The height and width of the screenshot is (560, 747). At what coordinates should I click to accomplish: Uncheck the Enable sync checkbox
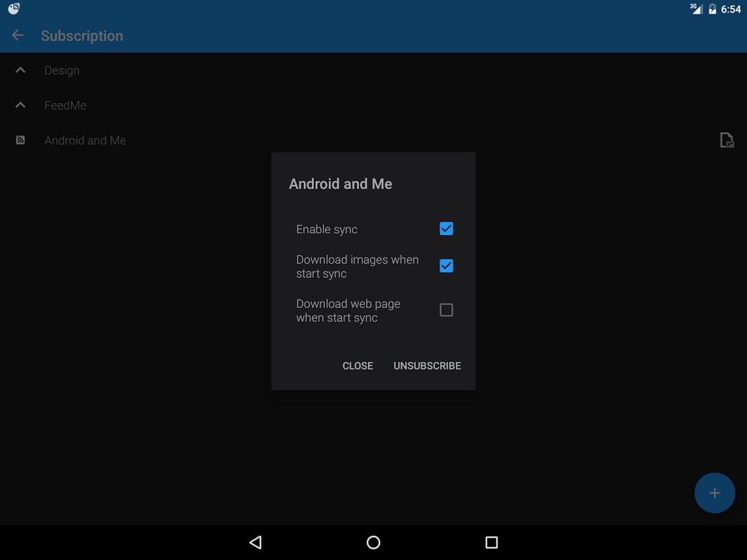(446, 229)
